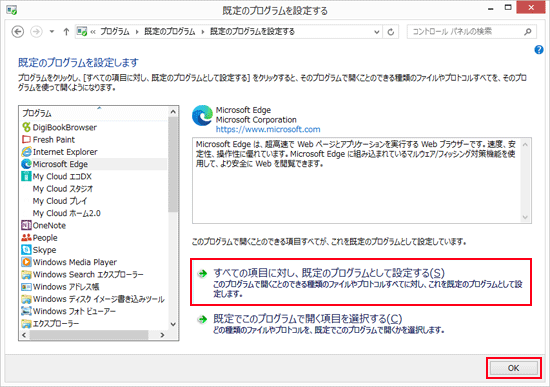Click the forward navigation arrow

(x=36, y=32)
